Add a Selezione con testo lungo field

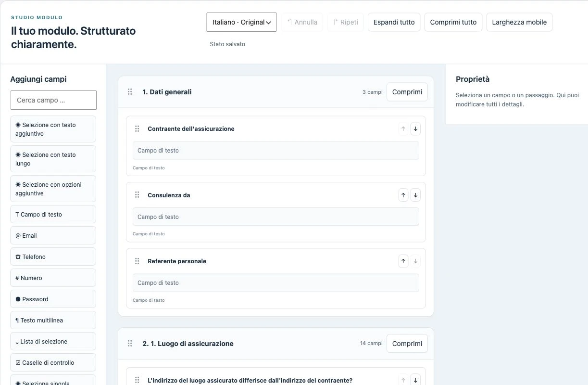click(53, 159)
